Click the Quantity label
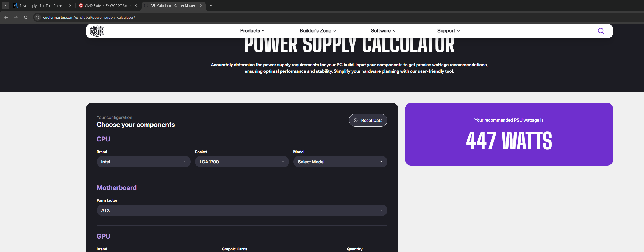This screenshot has width=644, height=252. point(355,249)
